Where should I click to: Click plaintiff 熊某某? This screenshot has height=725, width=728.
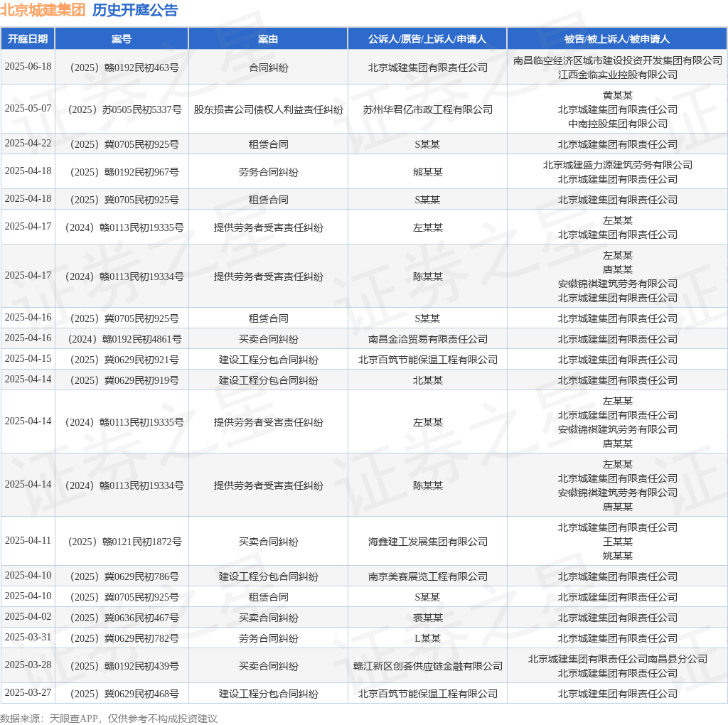pyautogui.click(x=427, y=172)
